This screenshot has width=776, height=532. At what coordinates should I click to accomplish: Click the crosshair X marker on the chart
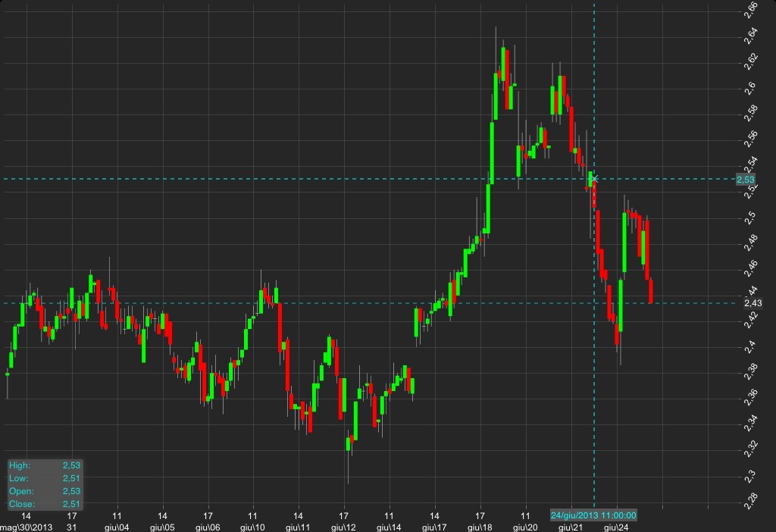[594, 179]
